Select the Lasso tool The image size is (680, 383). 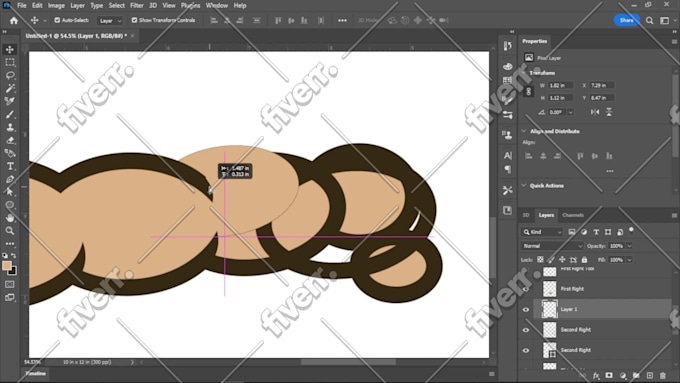coord(10,75)
